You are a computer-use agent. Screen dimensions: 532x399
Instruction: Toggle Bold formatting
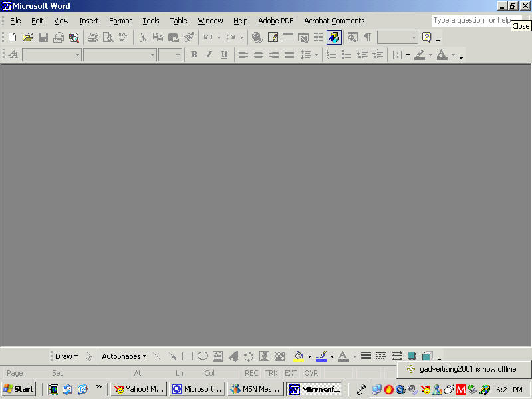click(x=194, y=55)
